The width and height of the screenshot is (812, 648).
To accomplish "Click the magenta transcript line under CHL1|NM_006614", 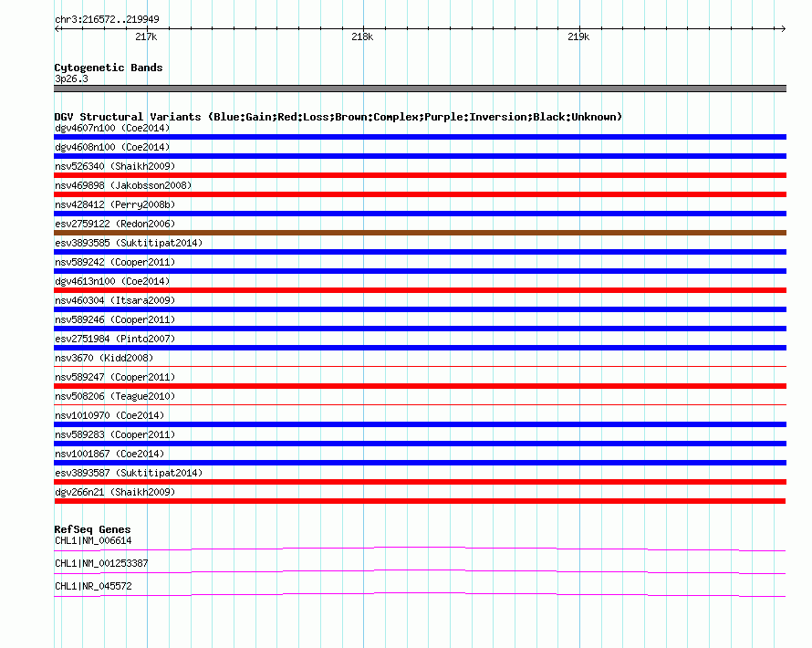I will pos(420,549).
